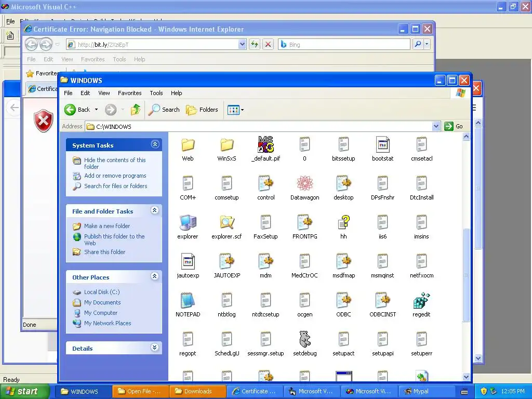Click the Internet Explorer Stop button

(x=268, y=44)
